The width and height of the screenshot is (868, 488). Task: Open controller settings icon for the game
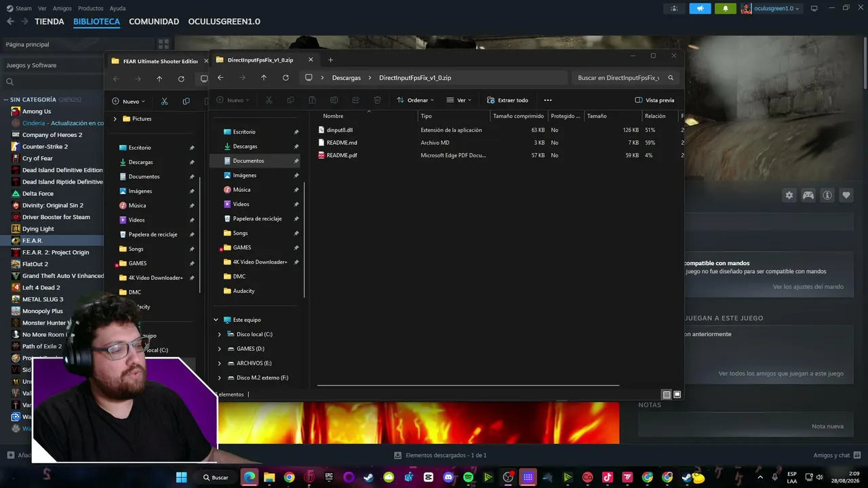tap(808, 195)
